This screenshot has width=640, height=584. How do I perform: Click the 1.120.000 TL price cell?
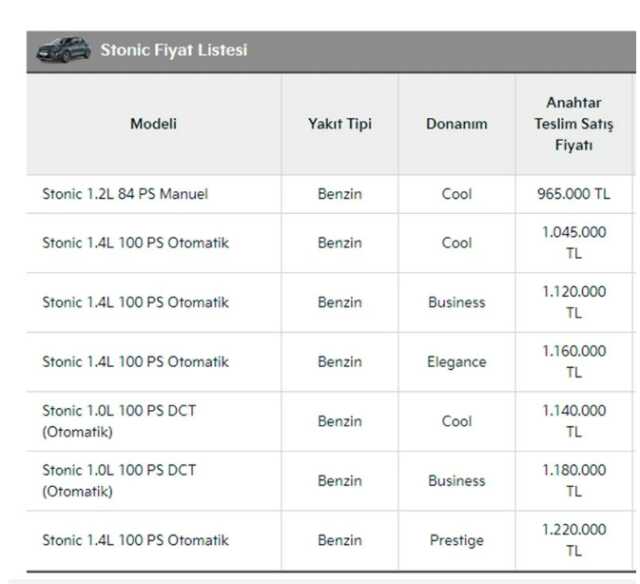tap(574, 302)
